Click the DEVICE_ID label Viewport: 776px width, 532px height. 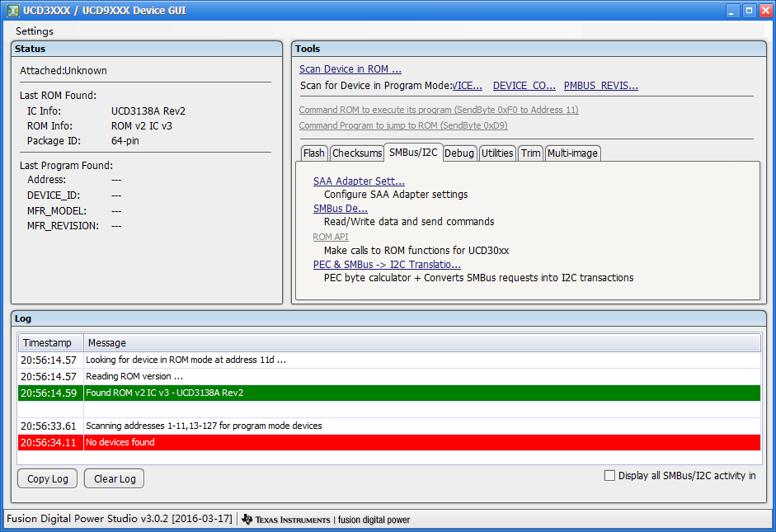(54, 195)
